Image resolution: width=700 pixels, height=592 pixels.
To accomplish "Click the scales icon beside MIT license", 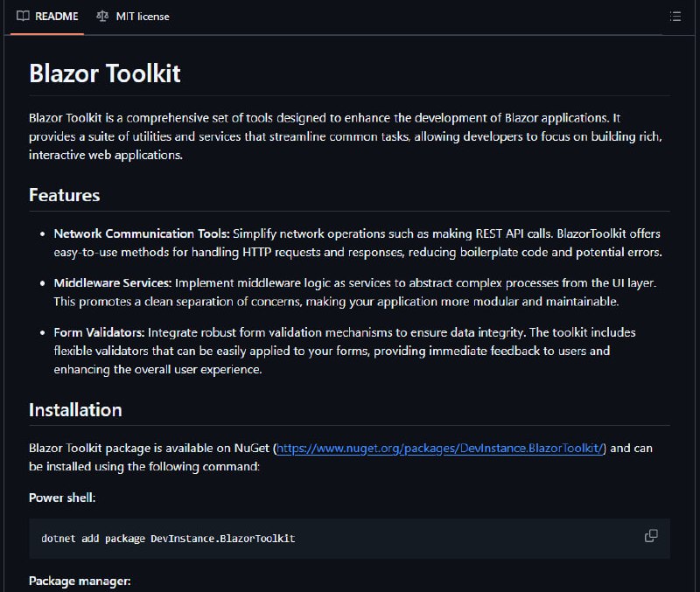I will tap(102, 17).
